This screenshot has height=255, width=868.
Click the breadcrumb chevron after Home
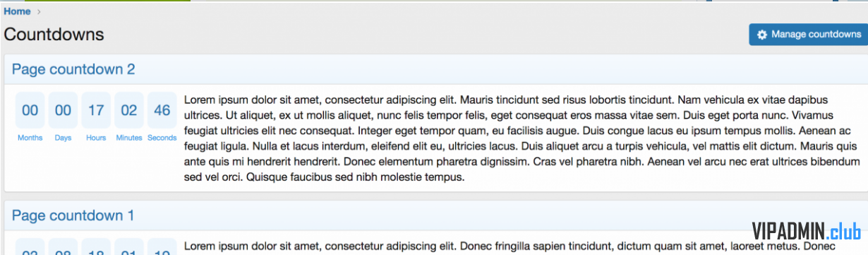click(39, 11)
